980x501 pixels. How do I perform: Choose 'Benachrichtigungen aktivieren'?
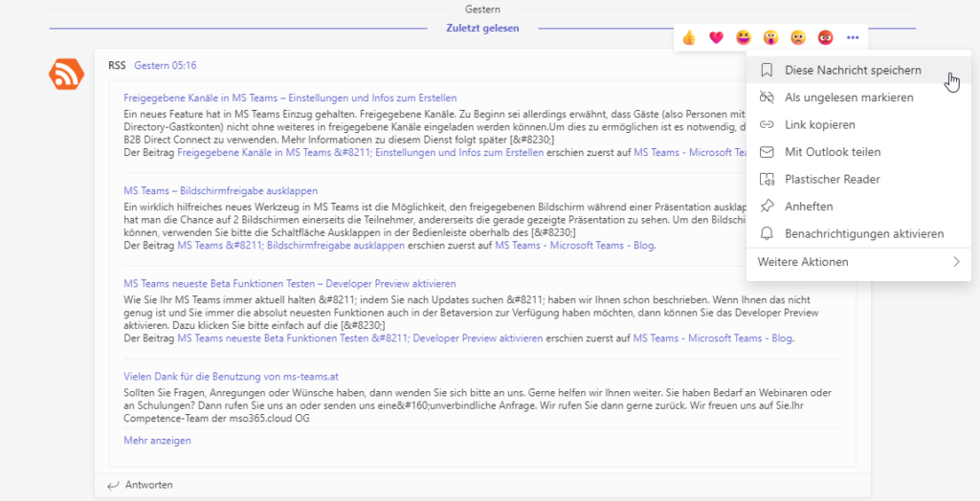click(858, 233)
